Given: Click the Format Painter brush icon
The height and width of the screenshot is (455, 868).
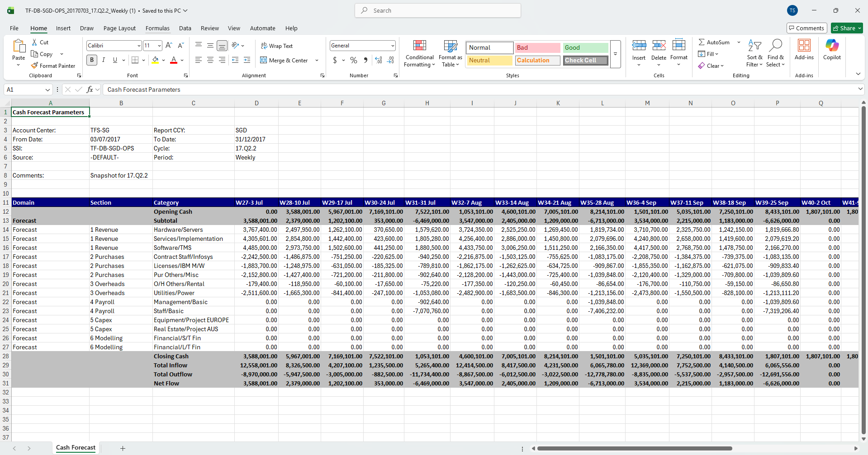Looking at the screenshot, I should pyautogui.click(x=34, y=66).
